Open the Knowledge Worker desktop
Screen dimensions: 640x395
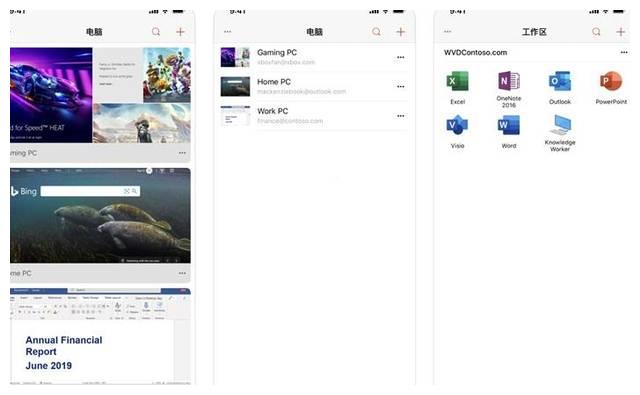(560, 125)
